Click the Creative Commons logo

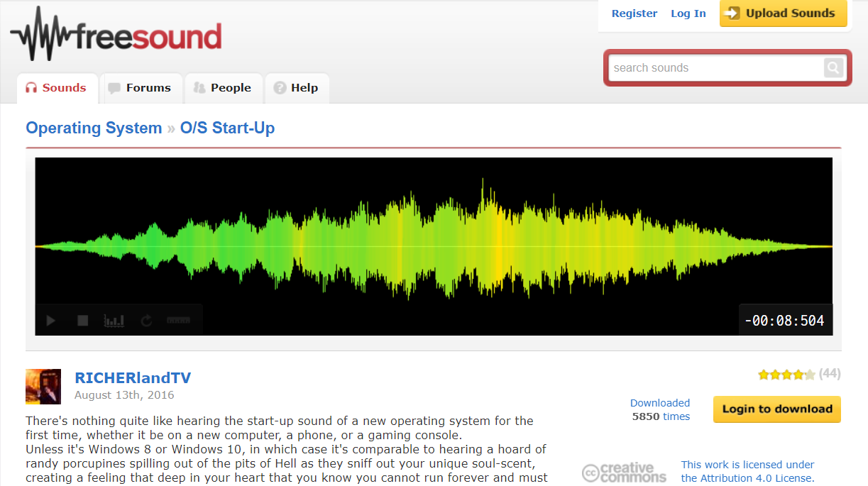(624, 473)
